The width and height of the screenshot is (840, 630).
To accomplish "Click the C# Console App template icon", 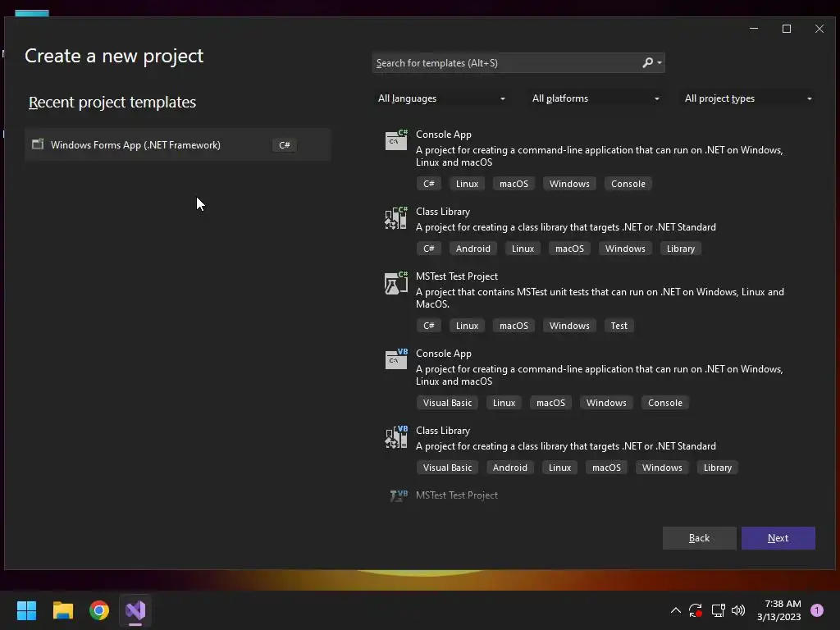I will point(396,139).
